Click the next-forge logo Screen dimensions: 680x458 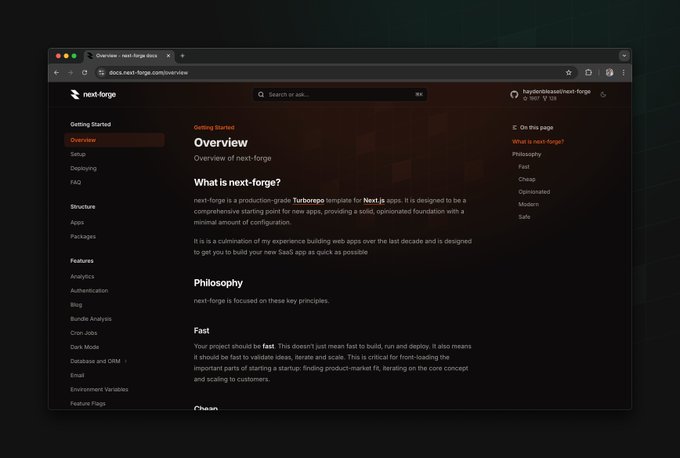[93, 94]
